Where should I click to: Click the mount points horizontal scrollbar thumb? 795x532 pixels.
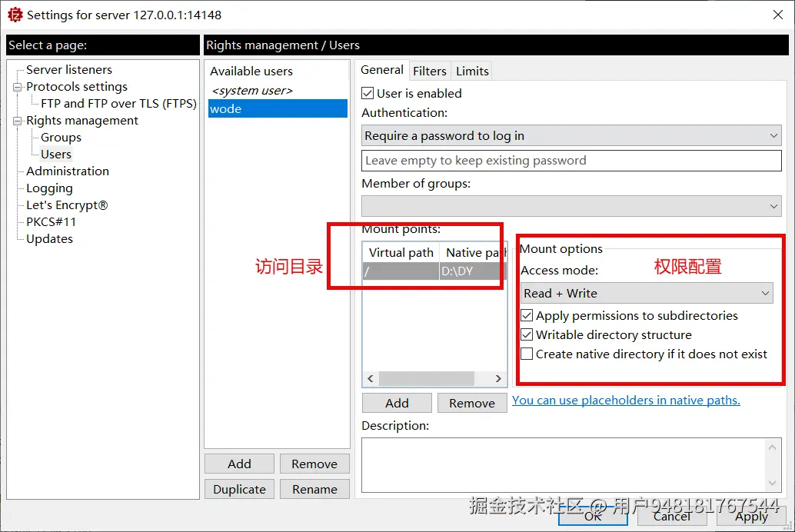tap(427, 379)
